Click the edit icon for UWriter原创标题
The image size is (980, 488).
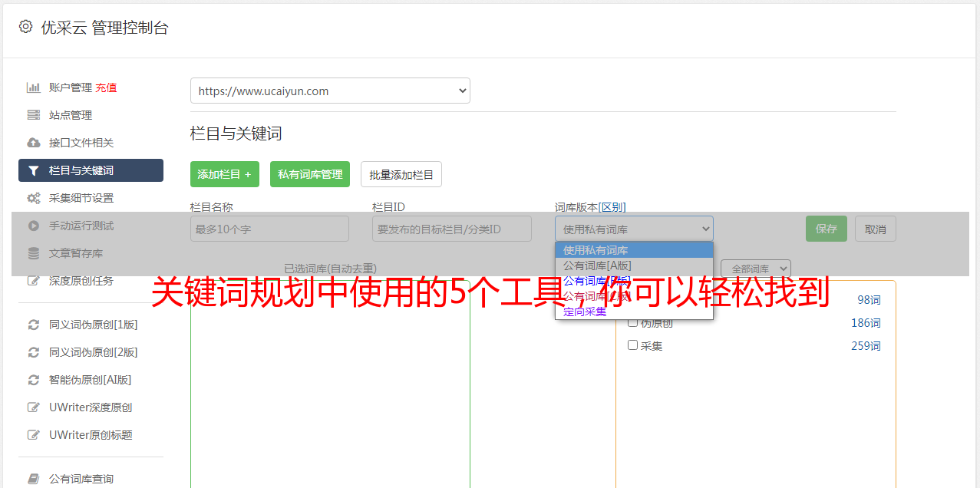34,435
